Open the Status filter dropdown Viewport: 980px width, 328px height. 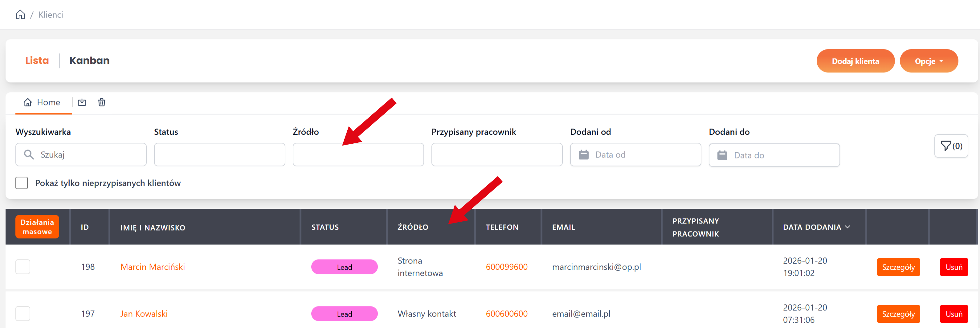(x=219, y=154)
